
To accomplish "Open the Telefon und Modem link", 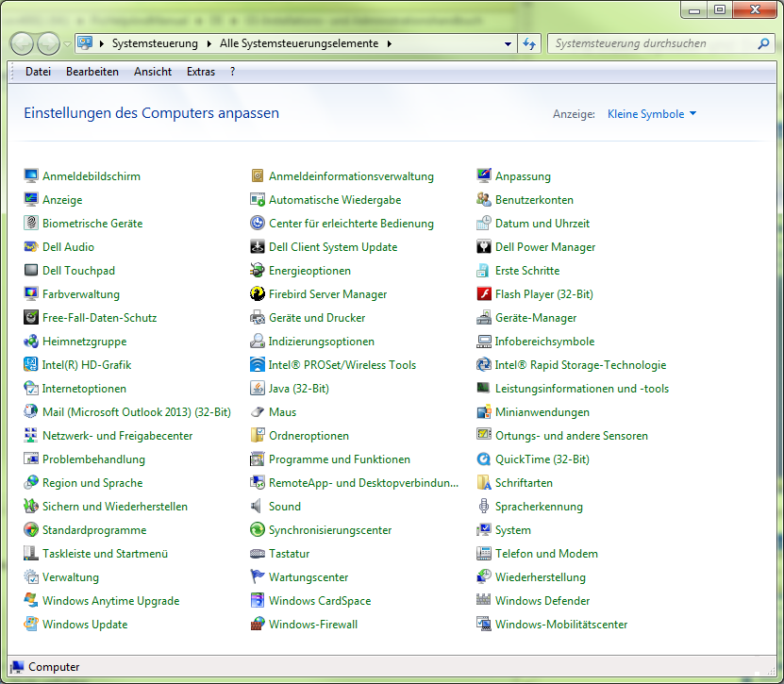I will pos(546,554).
